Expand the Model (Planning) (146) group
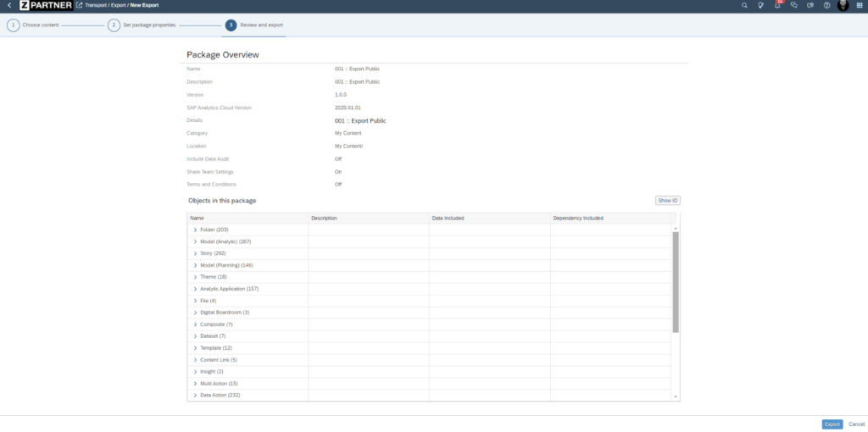 195,265
